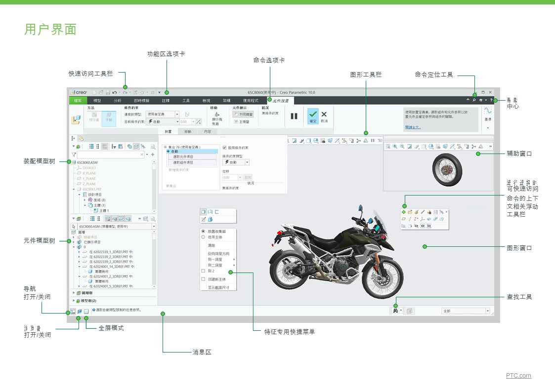555x392 pixels.
Task: Click the full screen mode icon in status bar
Action: pyautogui.click(x=86, y=312)
